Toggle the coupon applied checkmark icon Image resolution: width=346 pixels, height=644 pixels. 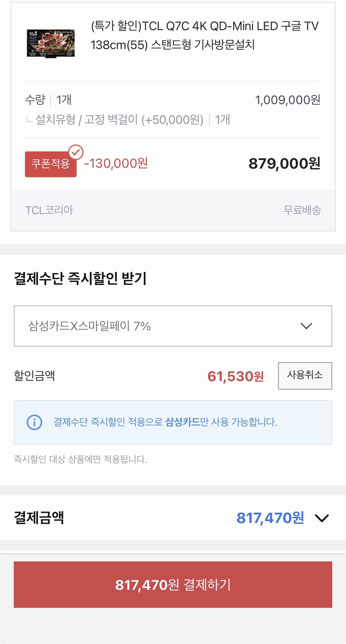point(76,152)
